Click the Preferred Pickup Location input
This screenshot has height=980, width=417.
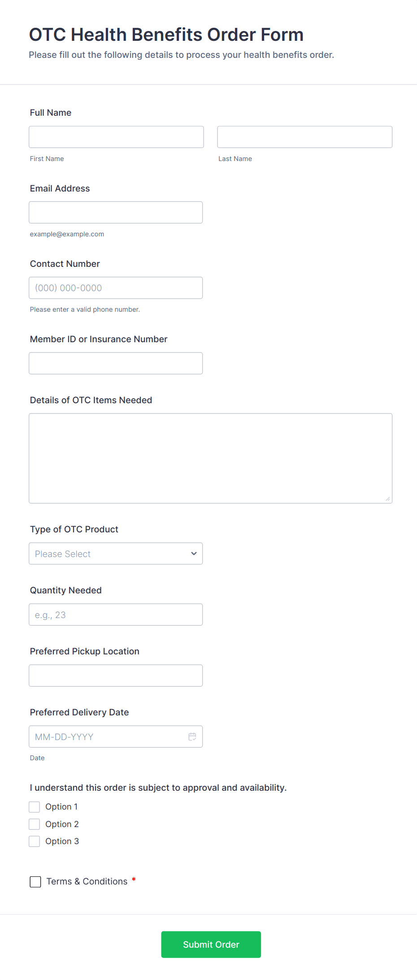116,675
